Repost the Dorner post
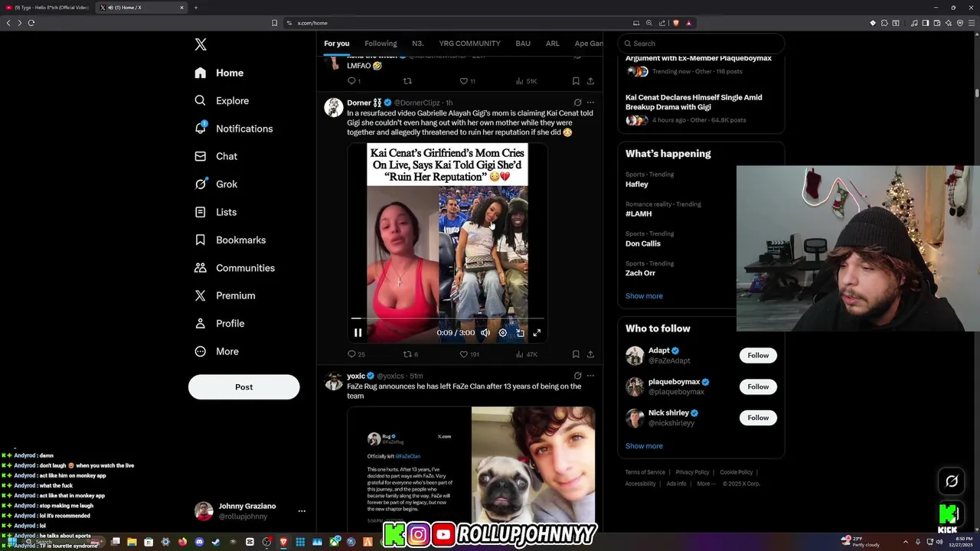 410,354
